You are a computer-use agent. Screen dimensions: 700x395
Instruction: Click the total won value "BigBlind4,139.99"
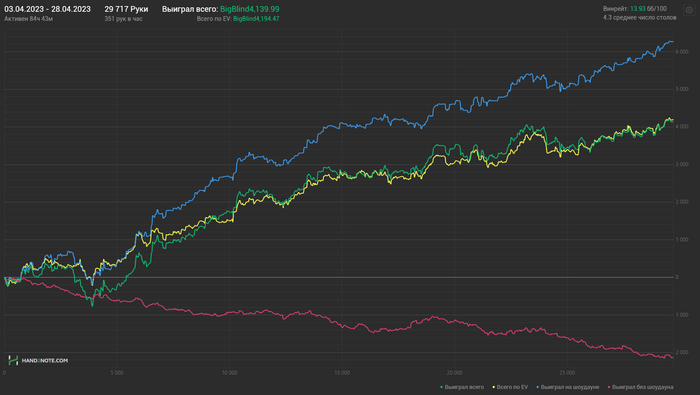tap(250, 9)
